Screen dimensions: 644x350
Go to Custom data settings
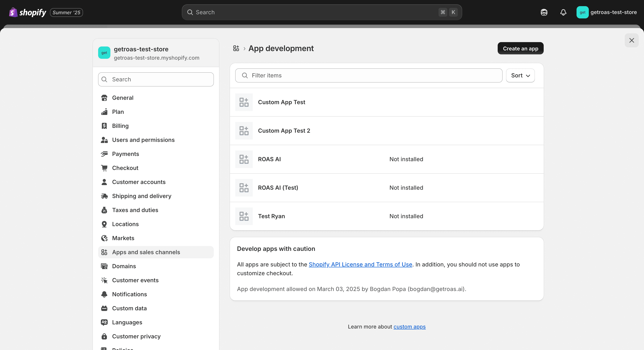pos(156,308)
